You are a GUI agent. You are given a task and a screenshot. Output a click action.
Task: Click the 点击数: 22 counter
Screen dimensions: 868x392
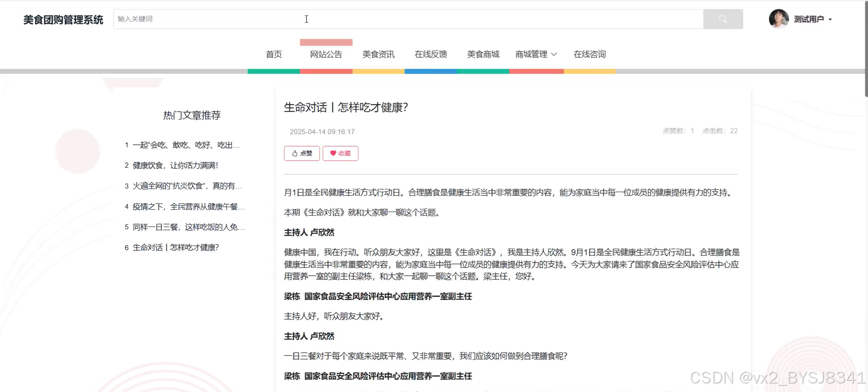[720, 131]
